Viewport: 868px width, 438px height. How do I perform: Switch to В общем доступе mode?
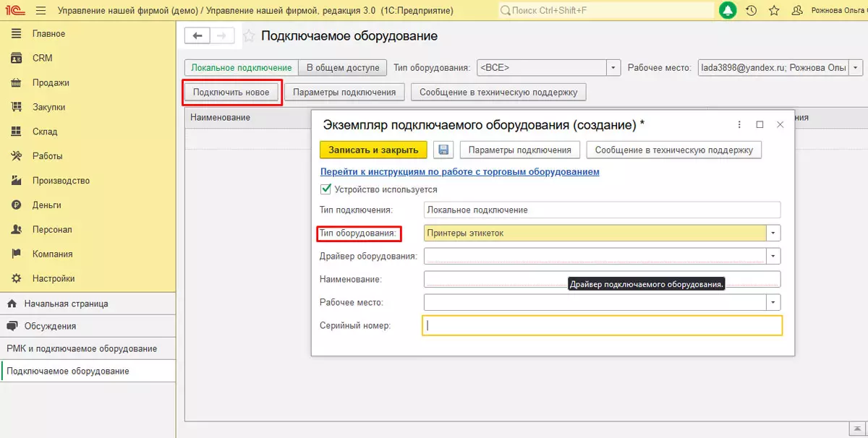point(343,68)
